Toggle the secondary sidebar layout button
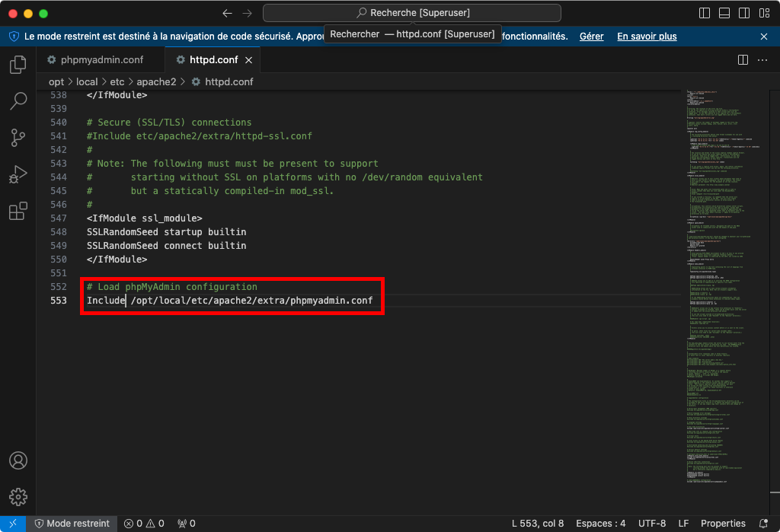This screenshot has width=780, height=532. (743, 14)
